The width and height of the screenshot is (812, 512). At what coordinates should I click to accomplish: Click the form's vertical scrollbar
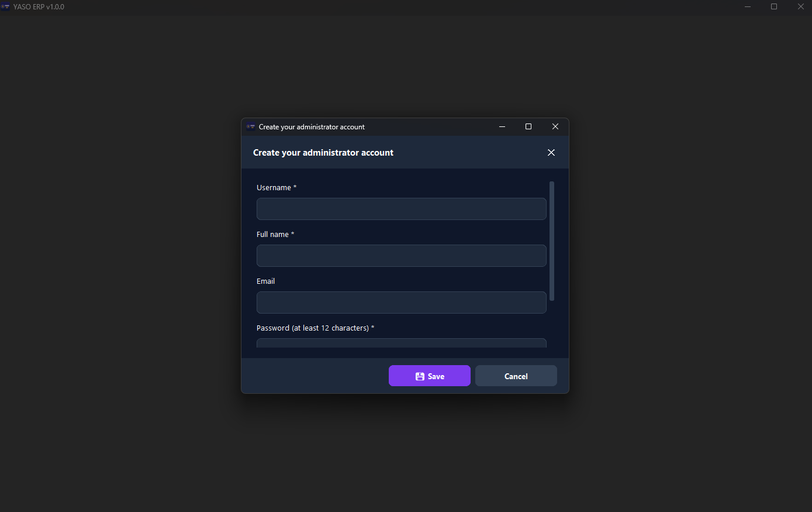[552, 241]
